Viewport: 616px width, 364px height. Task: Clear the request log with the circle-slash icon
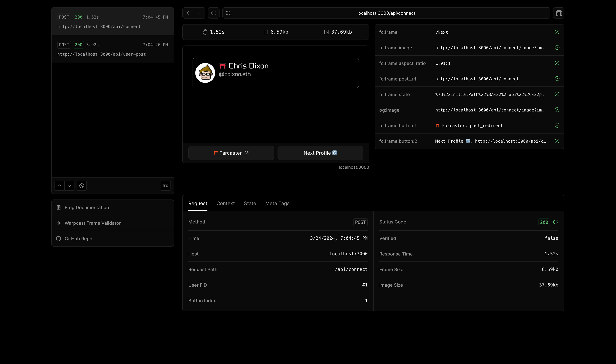coord(81,186)
